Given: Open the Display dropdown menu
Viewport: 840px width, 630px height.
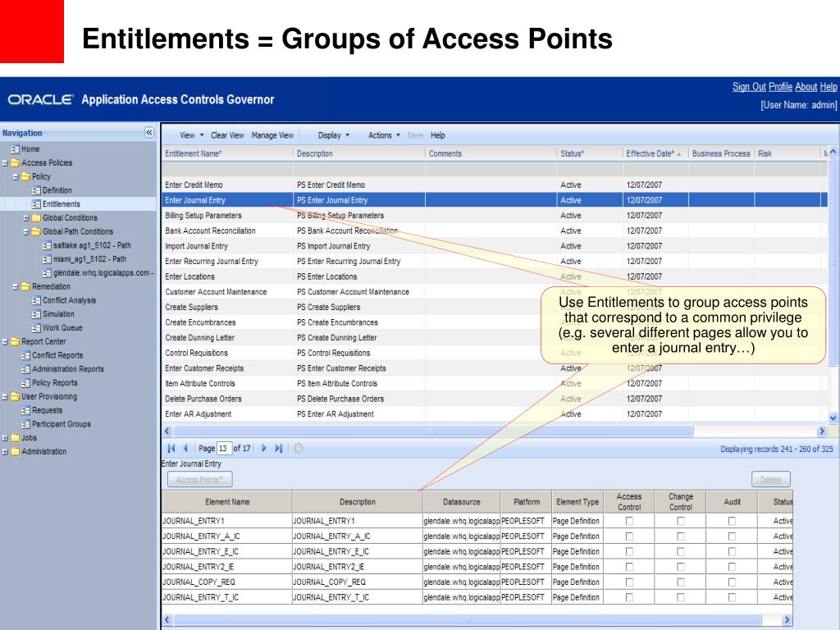Looking at the screenshot, I should (x=334, y=135).
